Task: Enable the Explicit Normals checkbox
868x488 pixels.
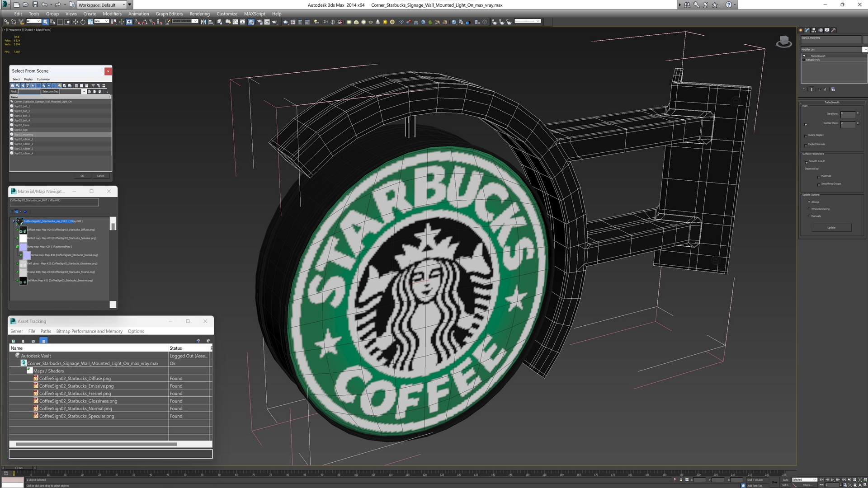Action: tap(806, 145)
